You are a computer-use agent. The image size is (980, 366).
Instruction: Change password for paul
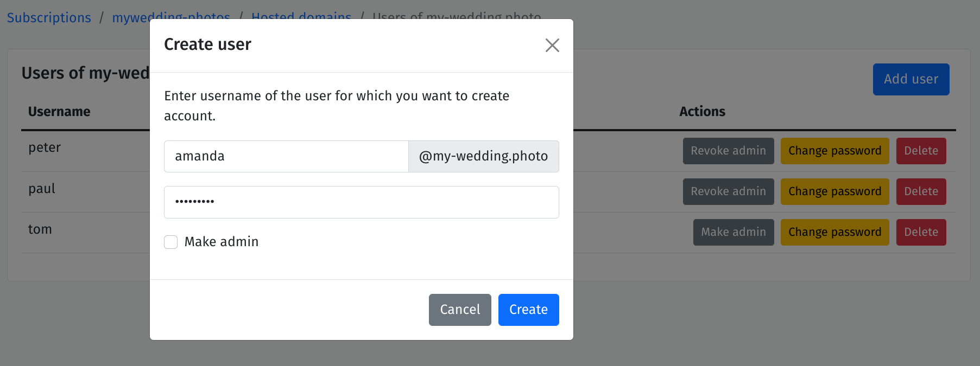coord(834,191)
